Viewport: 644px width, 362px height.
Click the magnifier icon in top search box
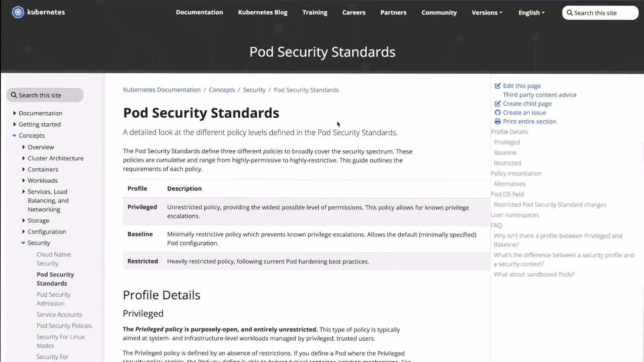[x=570, y=13]
